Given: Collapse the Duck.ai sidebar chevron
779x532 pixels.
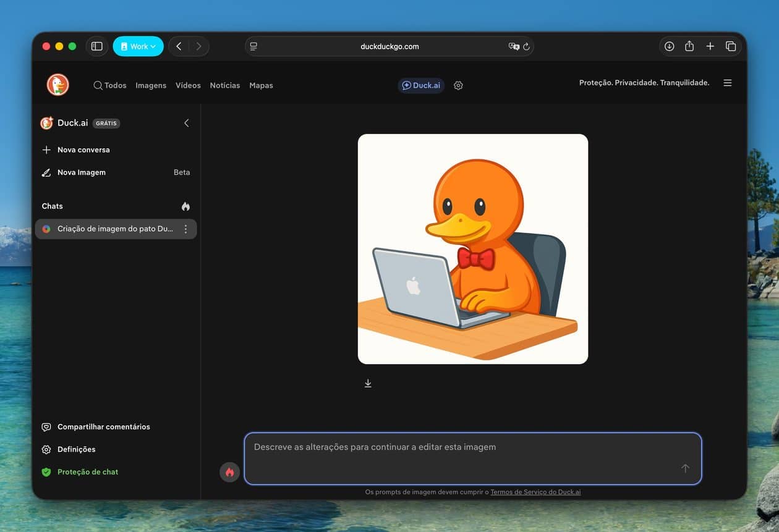Looking at the screenshot, I should [x=187, y=123].
